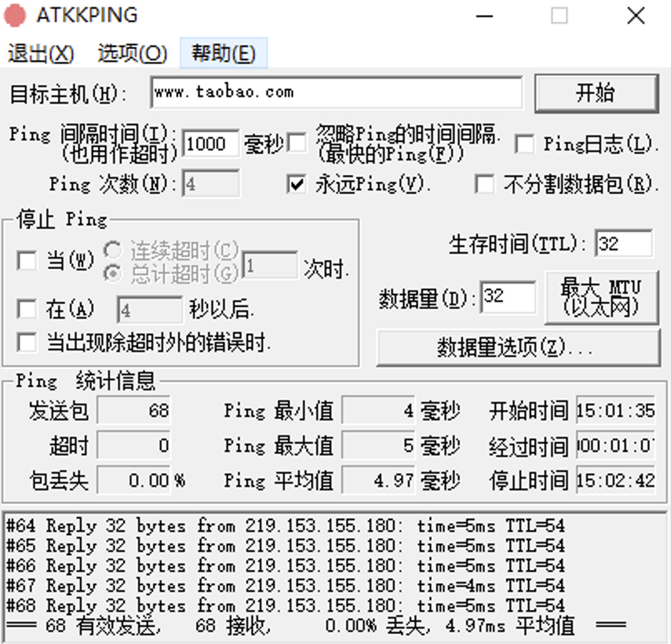Click the 目标主机 host input field
Viewport: 671px width, 644px height.
pos(336,92)
